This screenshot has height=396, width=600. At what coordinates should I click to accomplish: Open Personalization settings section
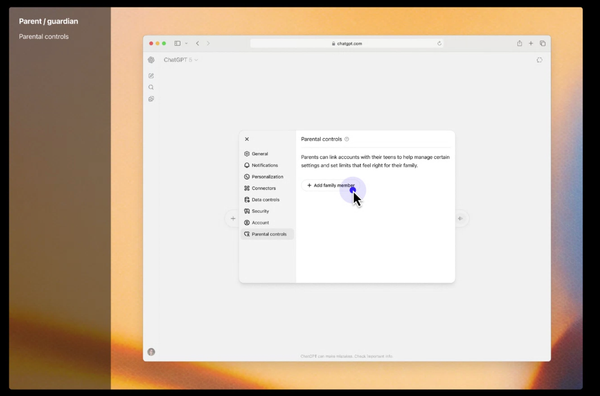[267, 177]
